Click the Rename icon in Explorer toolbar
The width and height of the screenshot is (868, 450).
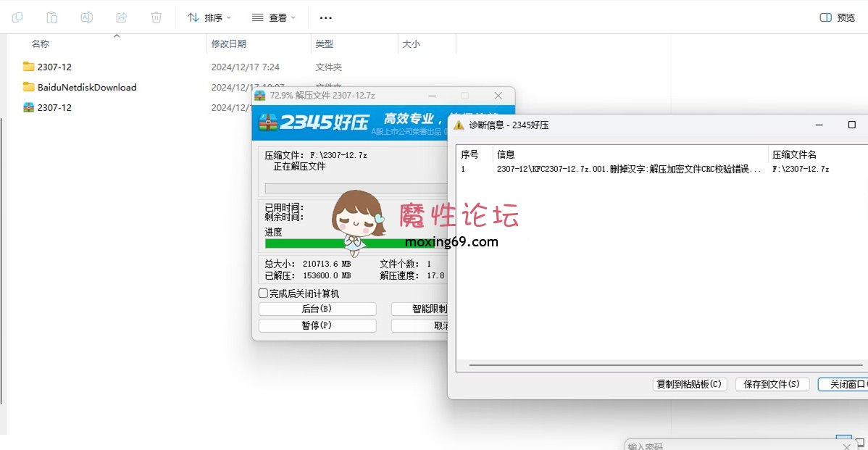tap(87, 17)
